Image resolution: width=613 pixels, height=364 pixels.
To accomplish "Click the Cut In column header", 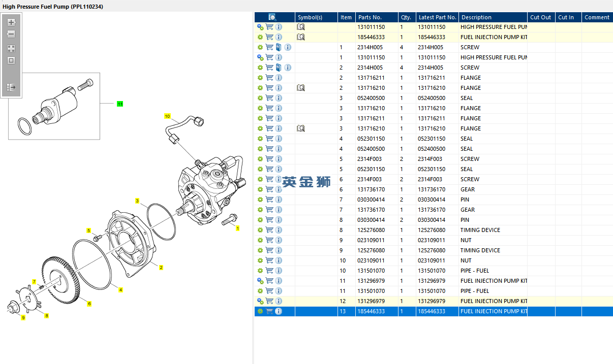I will point(568,17).
